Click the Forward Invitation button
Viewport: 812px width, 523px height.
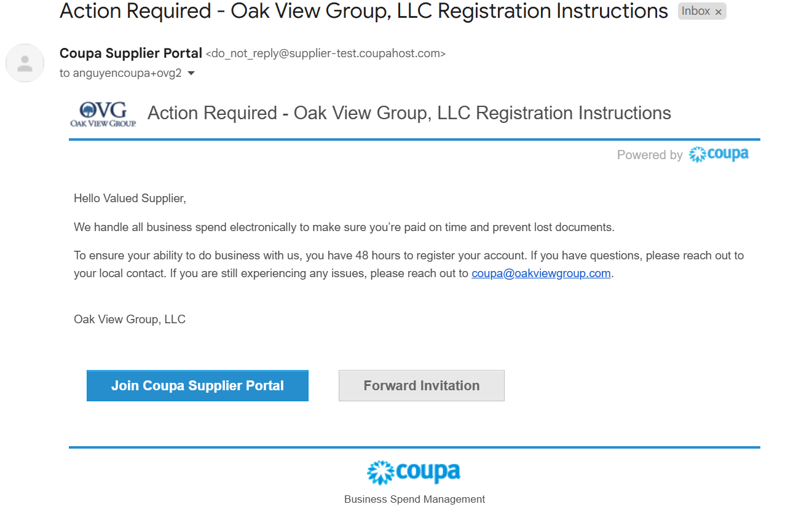[x=422, y=386]
